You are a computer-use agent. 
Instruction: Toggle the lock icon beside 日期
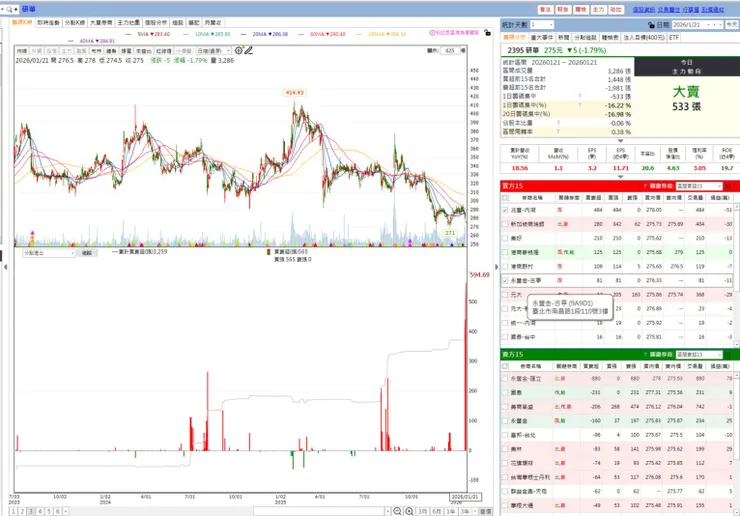[x=651, y=25]
